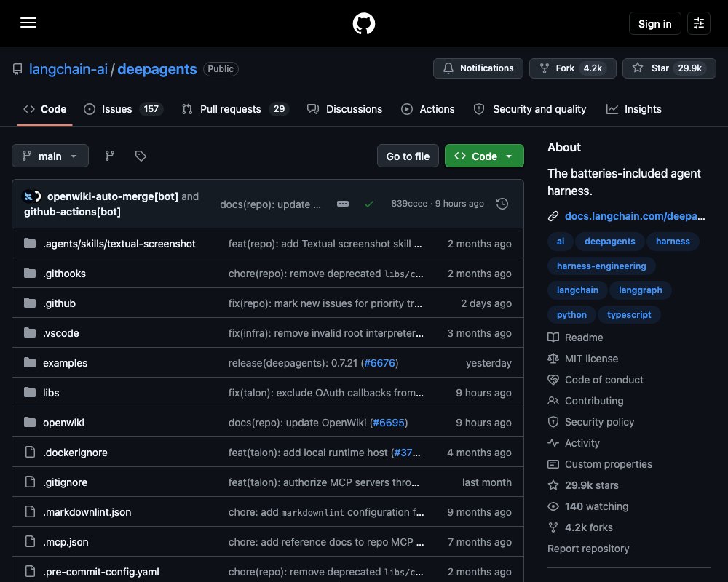Click the repository icon beside langchain-ai
This screenshot has width=728, height=582.
[17, 69]
